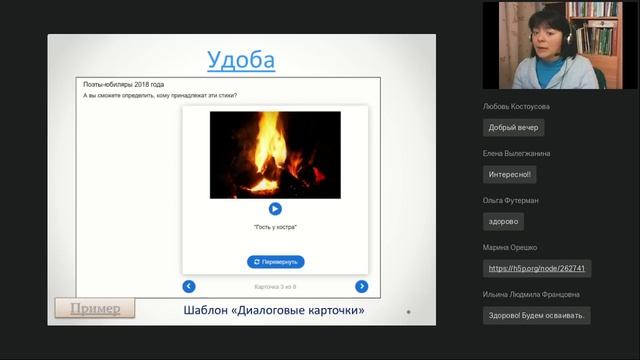Click chat author Ольга Футерман
Screen dimensions: 640x360
[x=511, y=200]
